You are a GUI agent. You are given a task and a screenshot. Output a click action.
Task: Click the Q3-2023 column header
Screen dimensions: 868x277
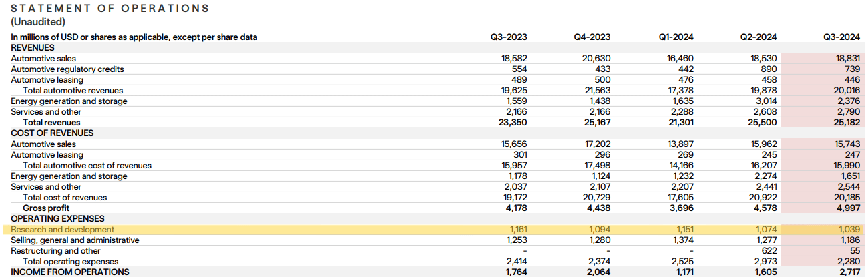(509, 37)
